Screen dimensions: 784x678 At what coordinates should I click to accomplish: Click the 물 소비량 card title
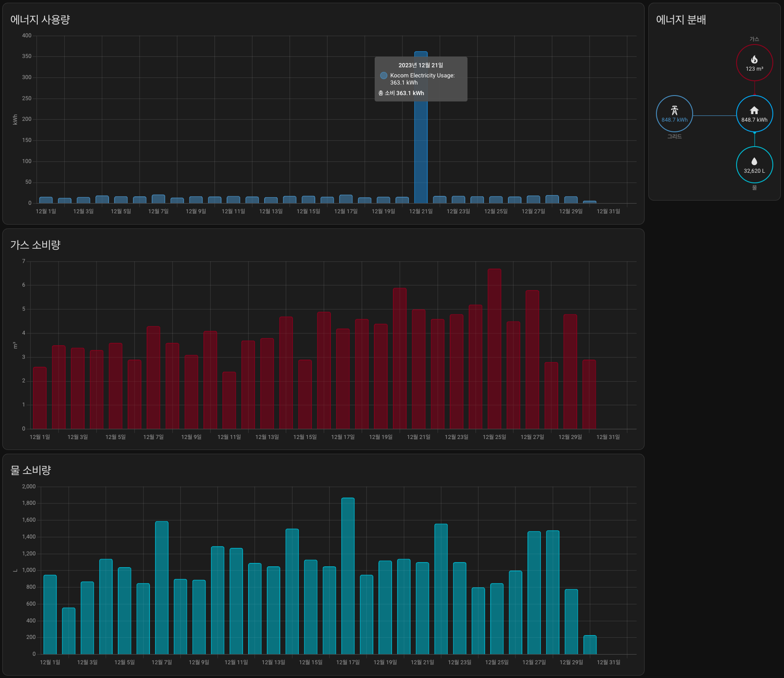pos(31,470)
